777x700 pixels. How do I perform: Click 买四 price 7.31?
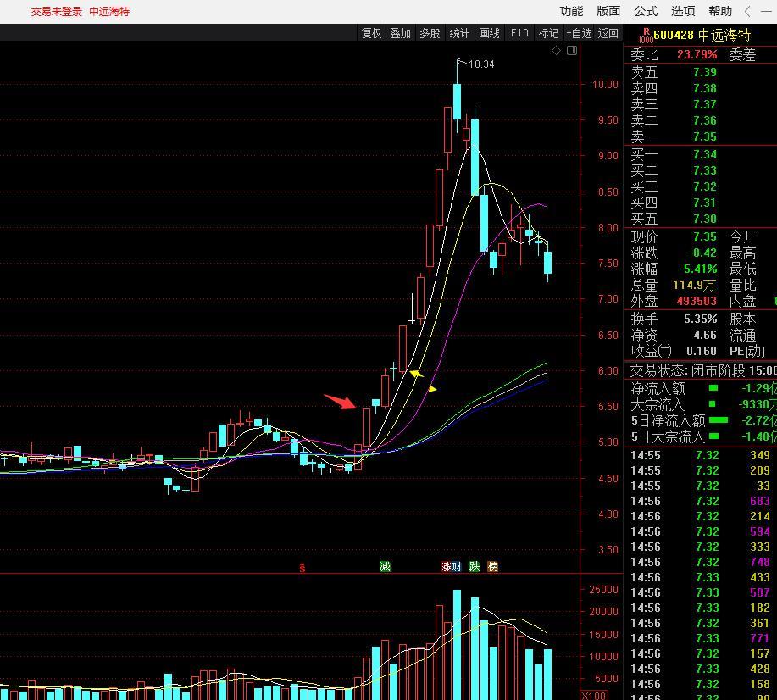(705, 203)
